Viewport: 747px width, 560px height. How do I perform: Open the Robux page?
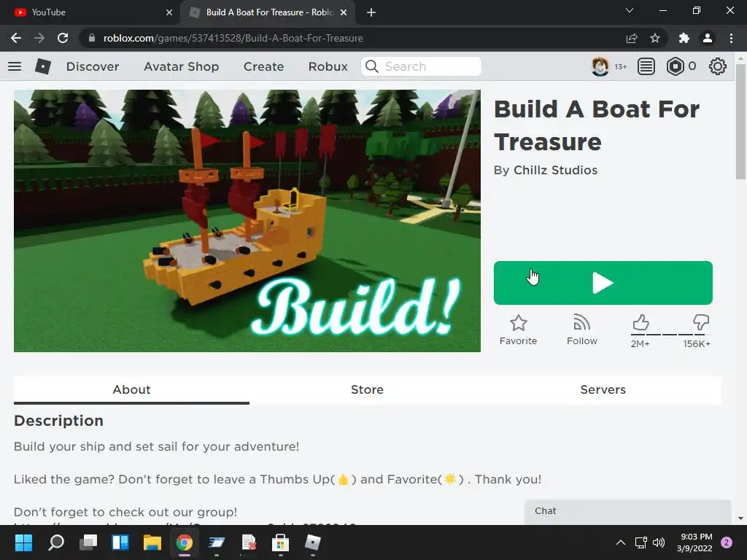328,66
